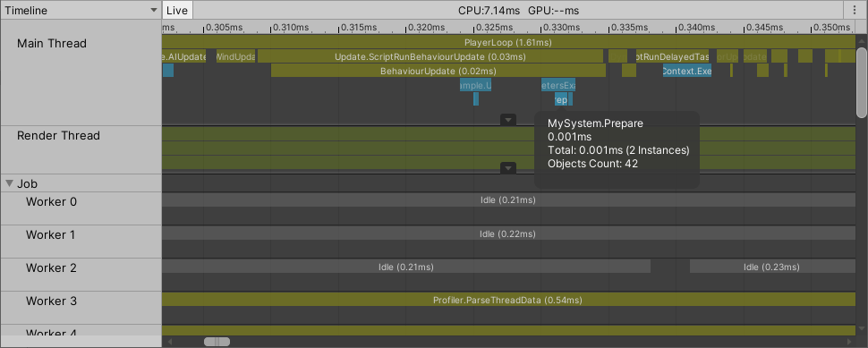868x348 pixels.
Task: Click the Worker 1 label
Action: tap(50, 234)
